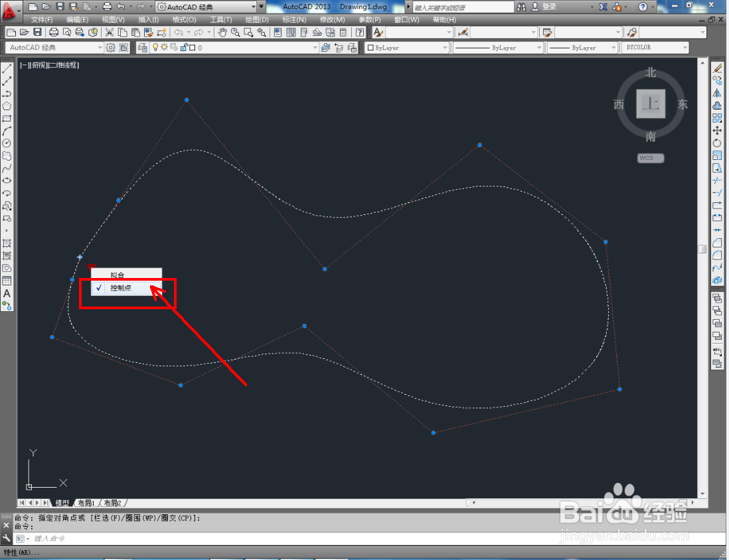Select the Hatch tool
The height and width of the screenshot is (560, 729).
[7, 243]
